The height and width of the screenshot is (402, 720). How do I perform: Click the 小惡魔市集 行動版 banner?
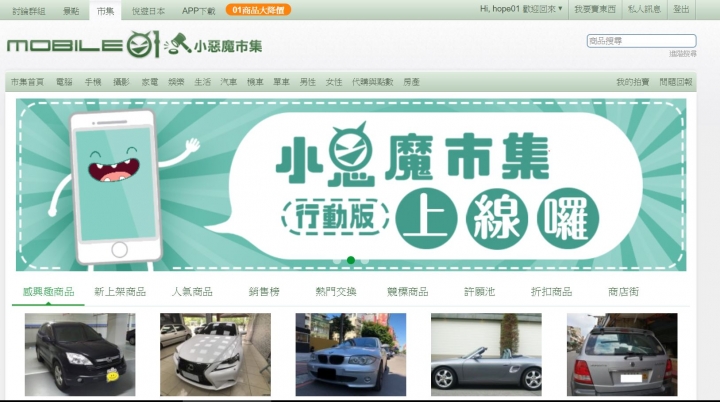[x=351, y=185]
